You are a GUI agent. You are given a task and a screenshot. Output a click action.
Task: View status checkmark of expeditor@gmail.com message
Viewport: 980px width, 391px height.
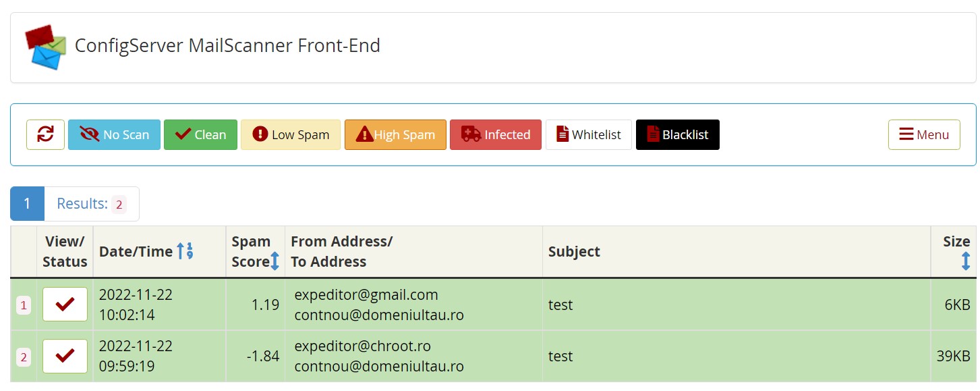click(65, 305)
